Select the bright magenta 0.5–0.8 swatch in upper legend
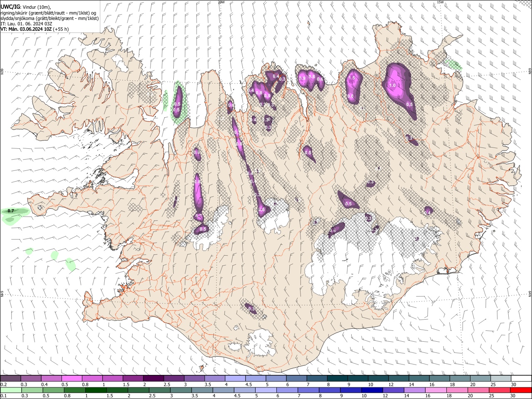This screenshot has height=399, width=532. [71, 378]
